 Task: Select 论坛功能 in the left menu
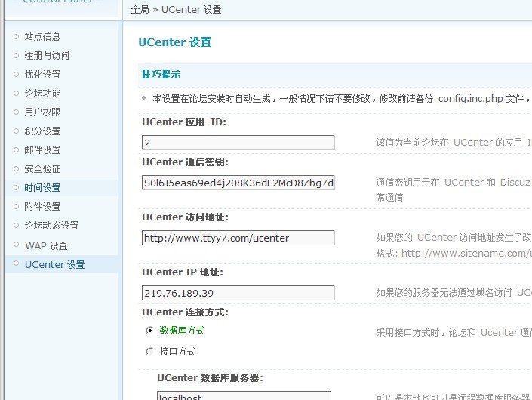42,94
